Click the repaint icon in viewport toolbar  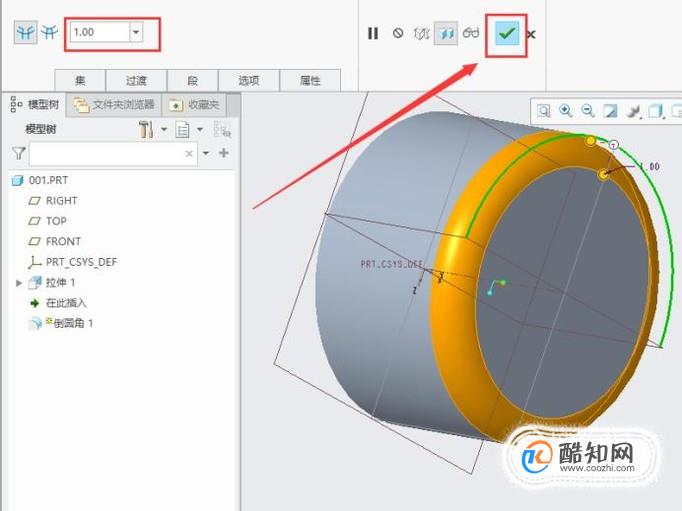coord(610,111)
